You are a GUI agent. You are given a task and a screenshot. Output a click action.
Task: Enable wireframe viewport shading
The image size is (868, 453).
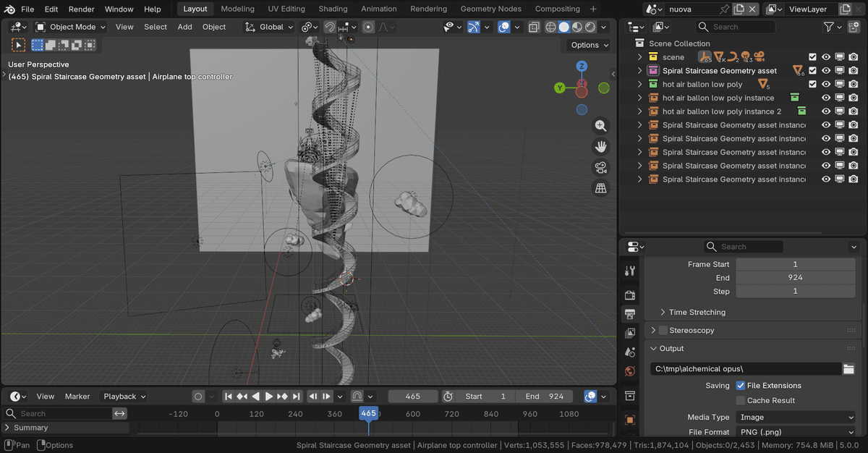point(551,27)
